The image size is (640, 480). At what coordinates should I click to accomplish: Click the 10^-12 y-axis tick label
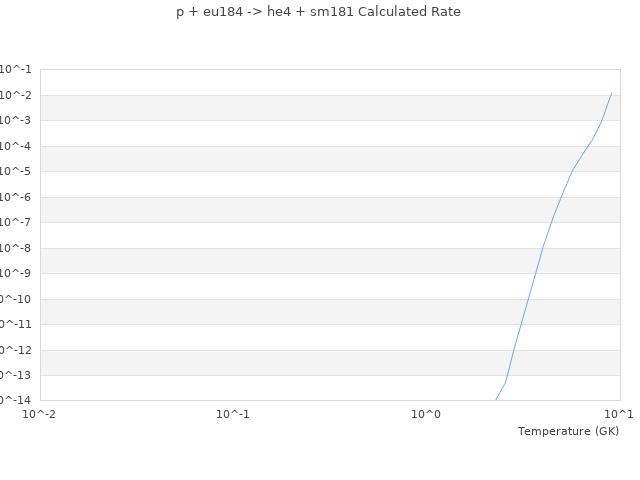14,350
